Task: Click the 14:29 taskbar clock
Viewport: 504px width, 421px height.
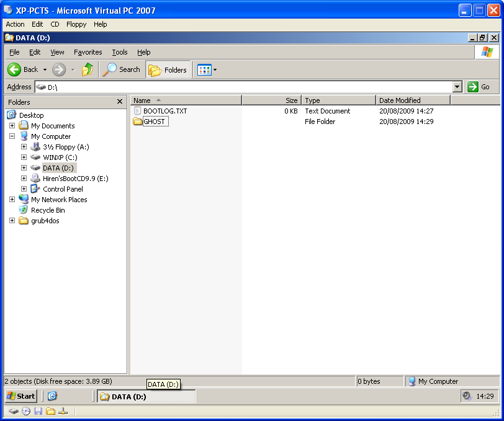Action: [x=485, y=396]
